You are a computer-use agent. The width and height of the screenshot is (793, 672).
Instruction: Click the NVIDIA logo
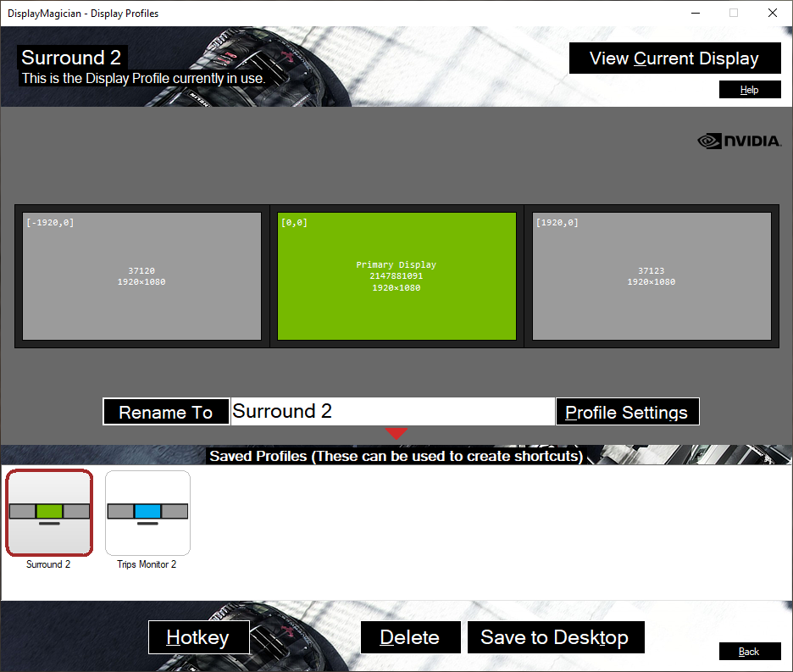[x=740, y=141]
